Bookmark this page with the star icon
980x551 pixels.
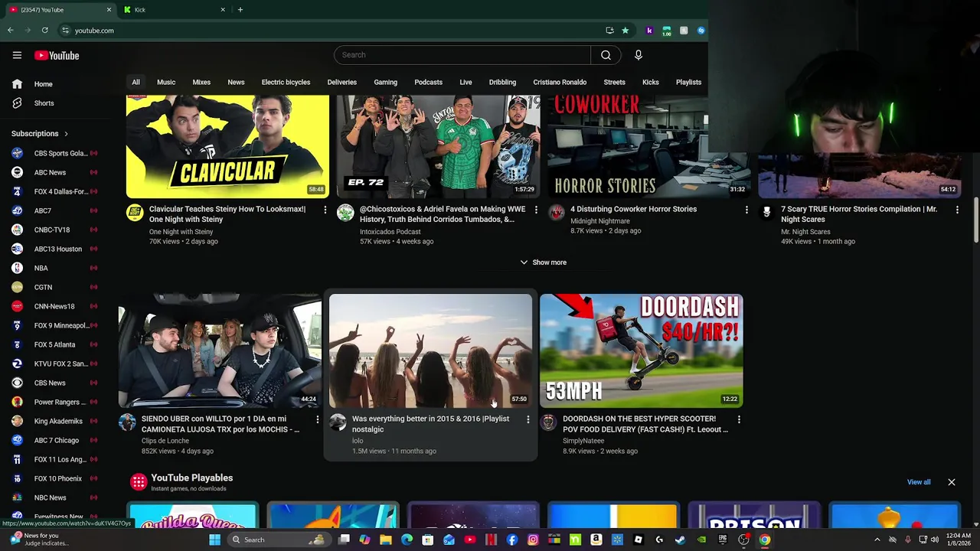[626, 31]
